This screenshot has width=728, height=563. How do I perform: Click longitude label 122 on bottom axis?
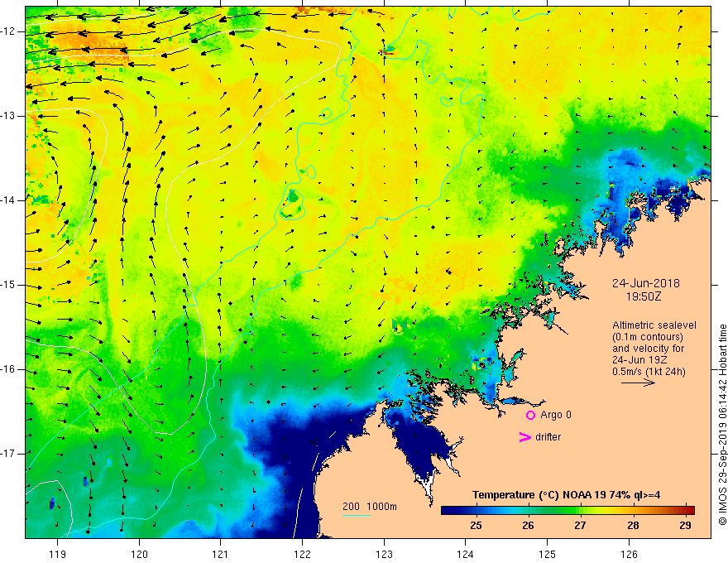[x=302, y=554]
